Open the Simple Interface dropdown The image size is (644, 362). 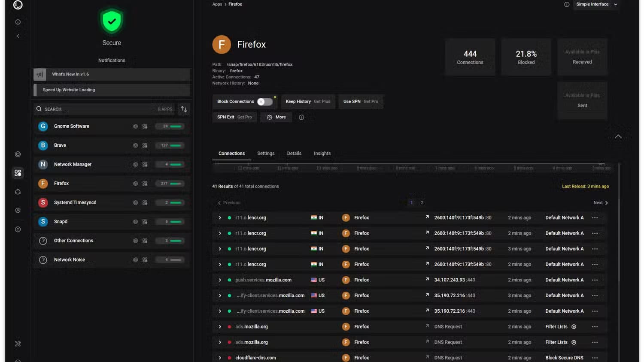[596, 4]
